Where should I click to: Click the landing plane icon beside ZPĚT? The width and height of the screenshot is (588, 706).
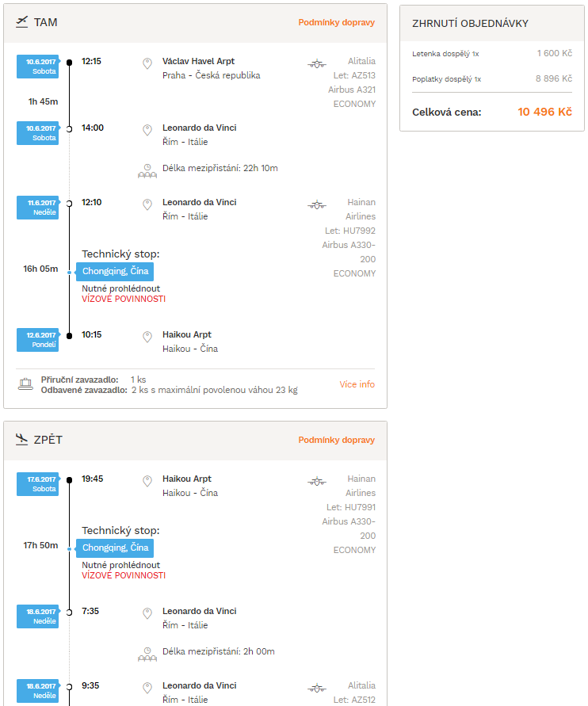21,440
